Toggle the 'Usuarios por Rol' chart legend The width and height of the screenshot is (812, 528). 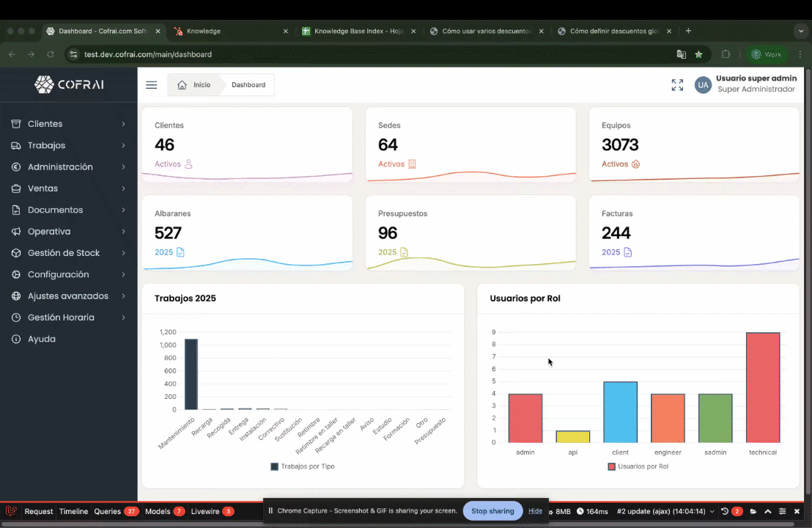point(638,466)
